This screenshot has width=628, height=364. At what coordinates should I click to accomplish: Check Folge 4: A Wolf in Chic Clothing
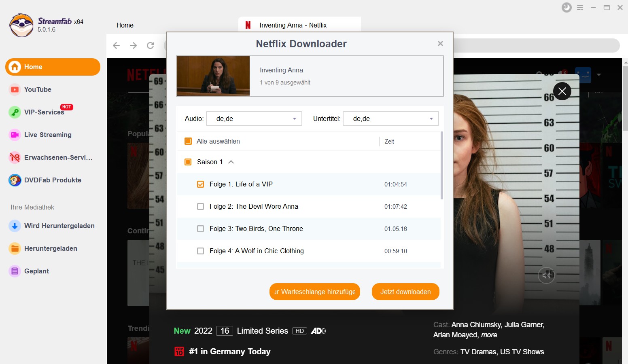pos(200,251)
